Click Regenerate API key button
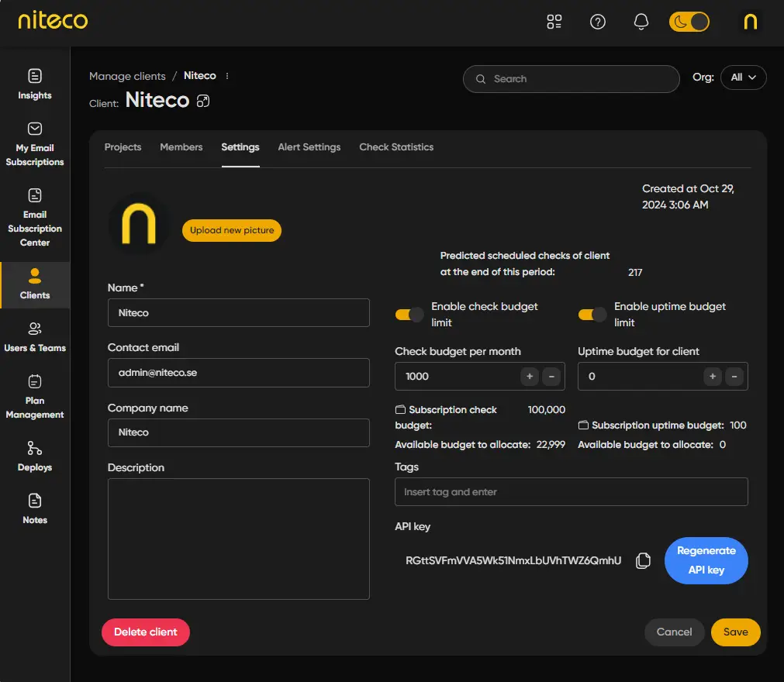Image resolution: width=784 pixels, height=682 pixels. tap(706, 560)
